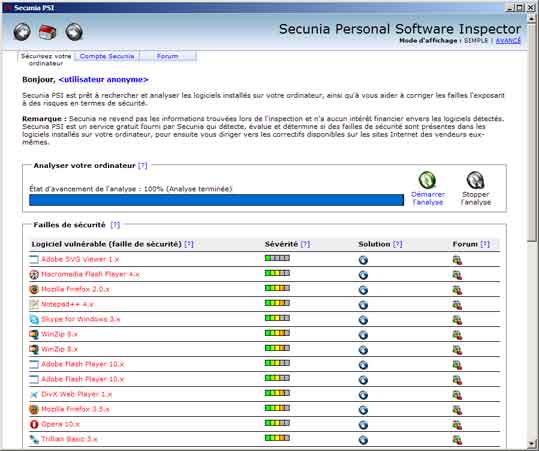Open forum icon for Mozilla Firefox 2.0.x
This screenshot has width=539, height=451.
point(457,290)
